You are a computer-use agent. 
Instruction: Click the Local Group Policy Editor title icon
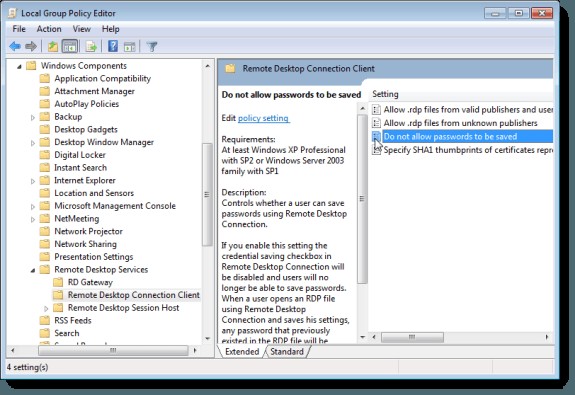point(12,13)
